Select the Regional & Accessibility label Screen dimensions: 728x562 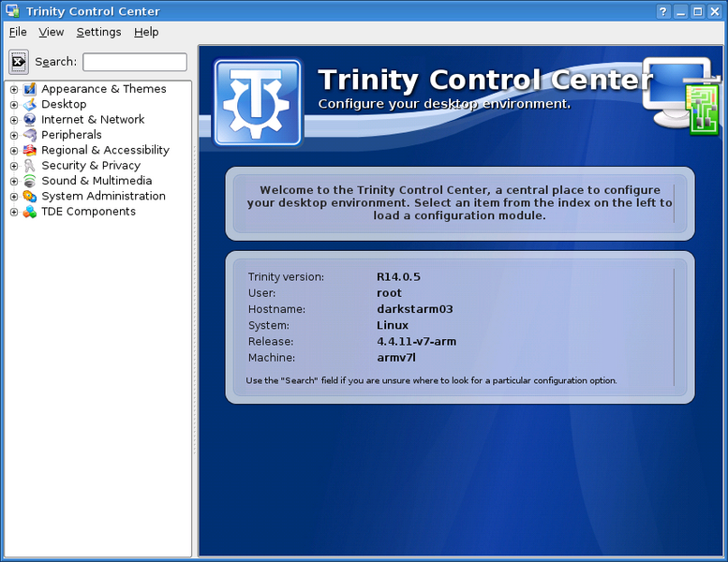[105, 150]
